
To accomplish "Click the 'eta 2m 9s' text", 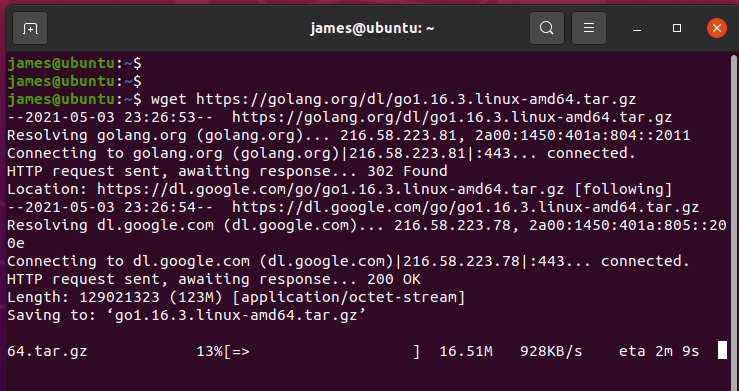I will [x=659, y=351].
